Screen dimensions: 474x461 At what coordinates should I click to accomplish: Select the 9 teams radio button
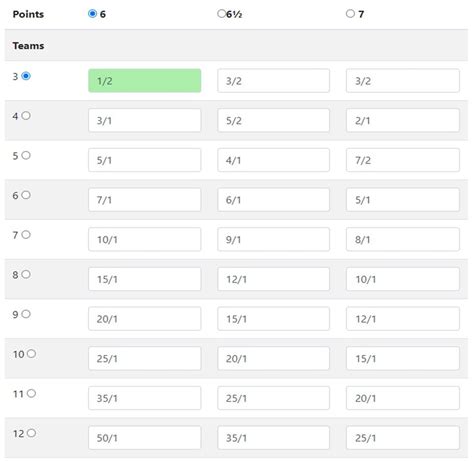coord(26,314)
